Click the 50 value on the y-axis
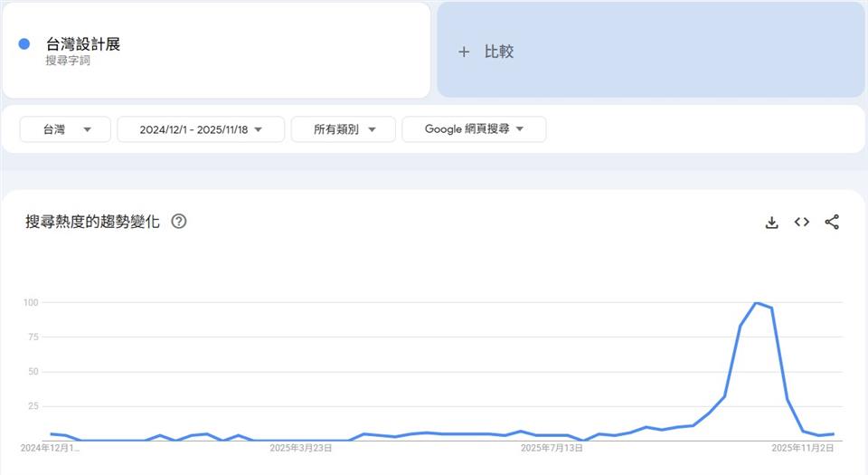868x475 pixels. coord(33,372)
